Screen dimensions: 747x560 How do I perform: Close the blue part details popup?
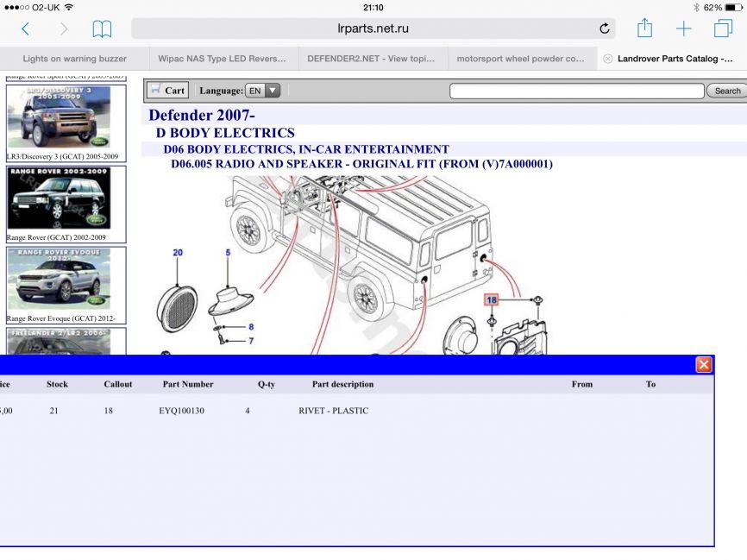tap(704, 365)
